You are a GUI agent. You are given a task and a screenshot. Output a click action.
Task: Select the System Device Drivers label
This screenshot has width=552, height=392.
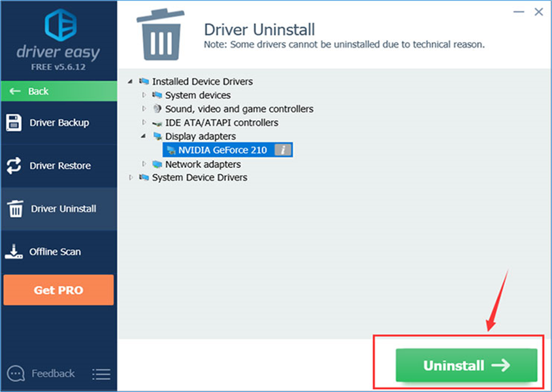[200, 177]
